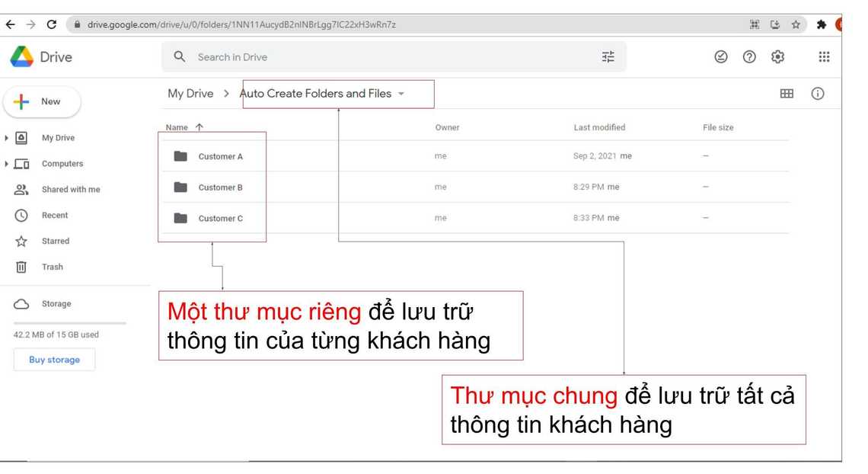Open the Settings gear icon

pos(777,57)
